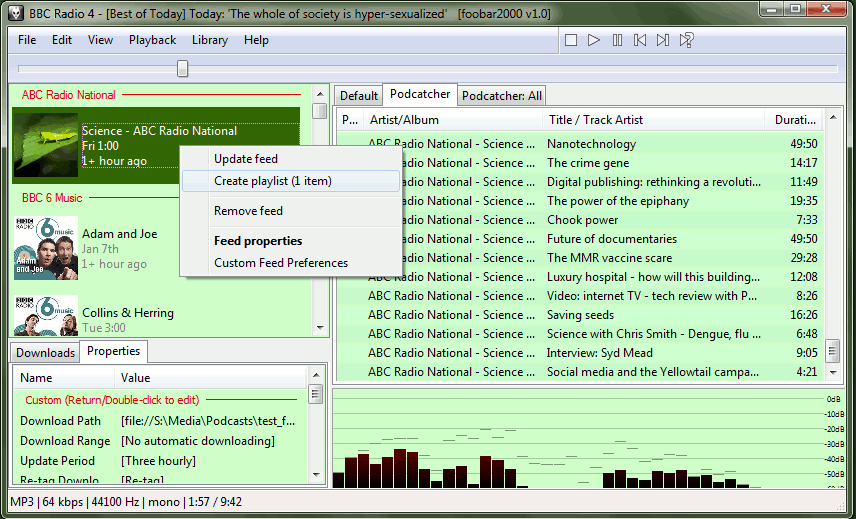The width and height of the screenshot is (856, 519).
Task: Select Create playlist (1 item)
Action: pyautogui.click(x=291, y=181)
